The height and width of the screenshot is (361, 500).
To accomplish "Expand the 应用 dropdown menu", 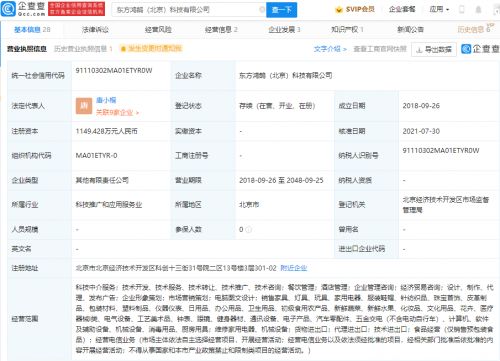I will click(x=439, y=9).
